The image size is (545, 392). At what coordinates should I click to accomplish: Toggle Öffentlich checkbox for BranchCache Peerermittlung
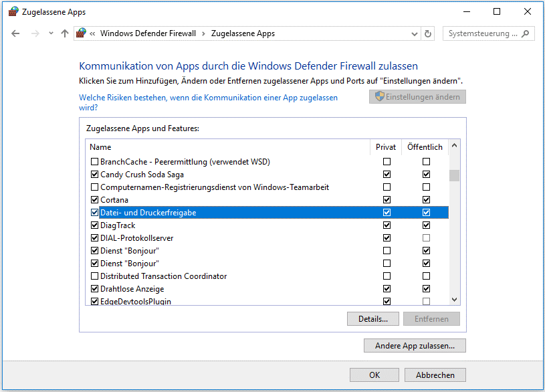pyautogui.click(x=426, y=162)
